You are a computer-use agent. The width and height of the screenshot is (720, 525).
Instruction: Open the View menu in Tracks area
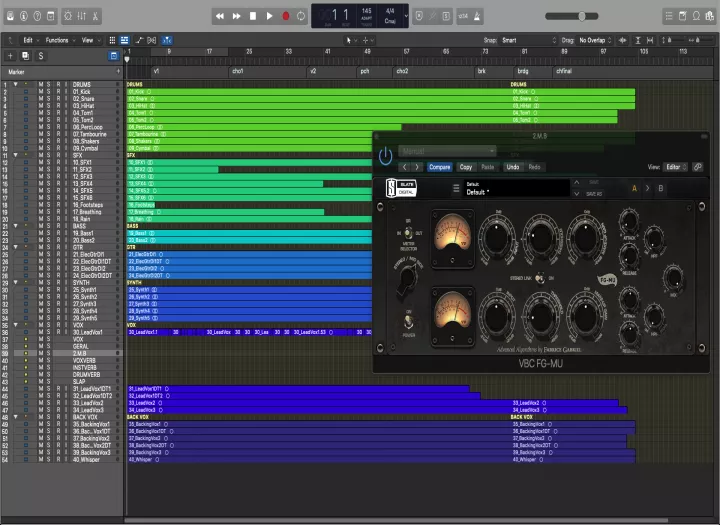[x=90, y=40]
